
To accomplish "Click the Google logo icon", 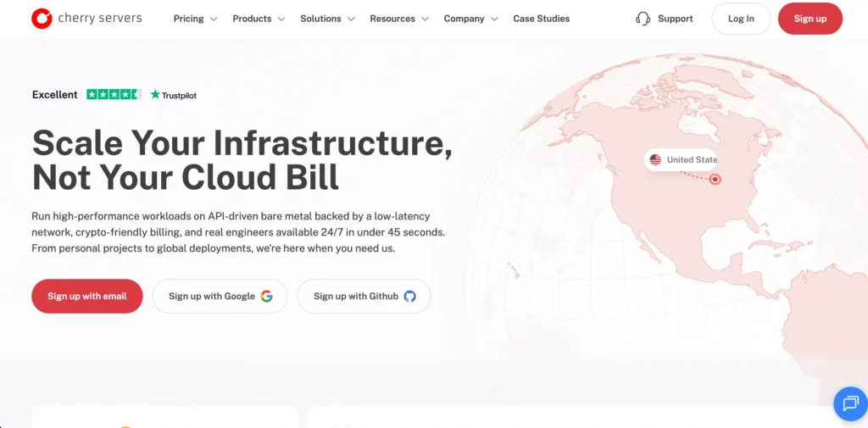I will point(266,297).
